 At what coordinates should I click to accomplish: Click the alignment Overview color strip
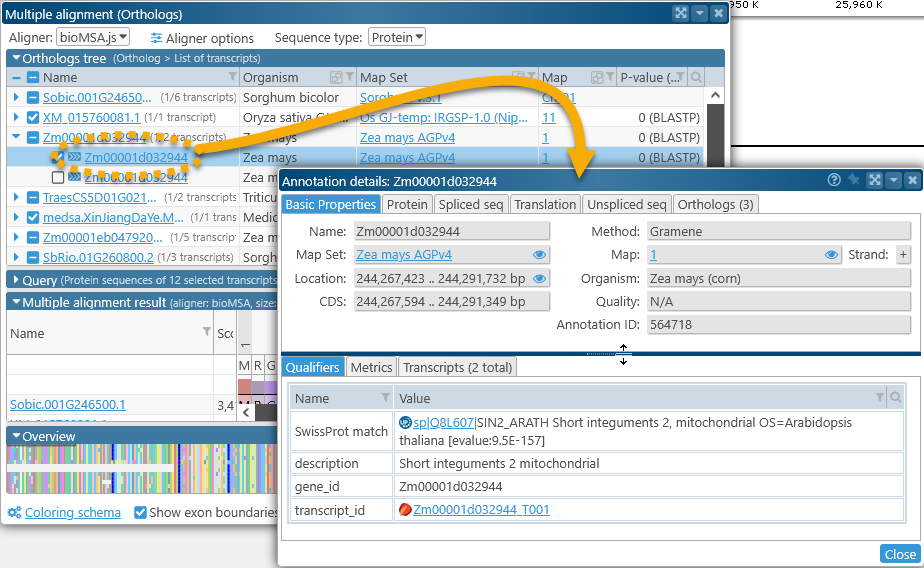(140, 470)
